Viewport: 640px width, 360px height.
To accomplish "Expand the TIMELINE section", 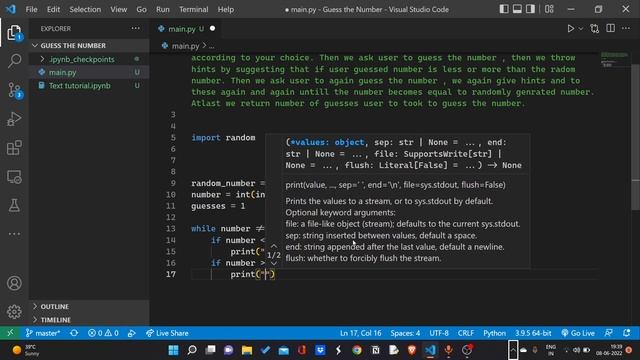I will [89, 319].
